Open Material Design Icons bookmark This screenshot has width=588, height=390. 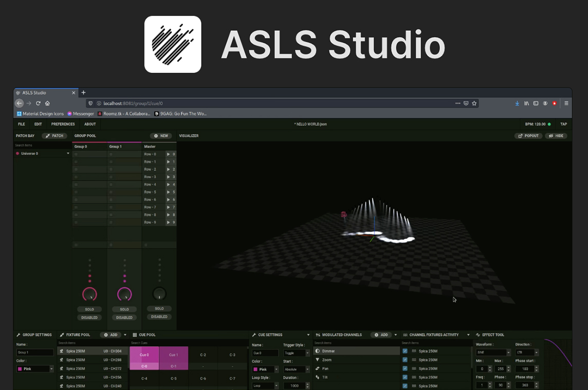(40, 114)
